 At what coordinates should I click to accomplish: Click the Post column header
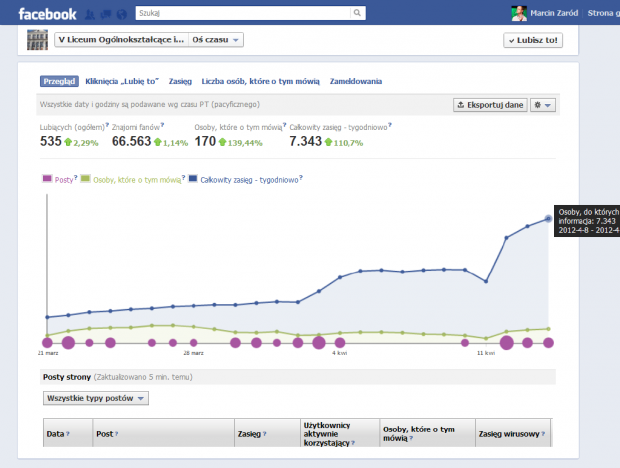point(163,433)
